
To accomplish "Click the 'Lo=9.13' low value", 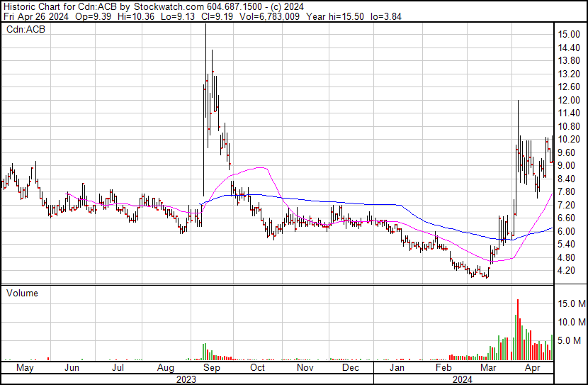I will pyautogui.click(x=179, y=16).
